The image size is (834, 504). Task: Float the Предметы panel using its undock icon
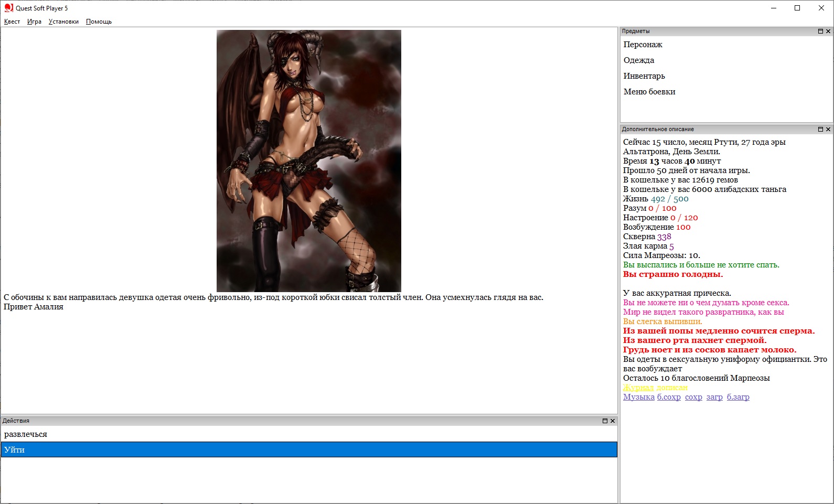(x=820, y=31)
